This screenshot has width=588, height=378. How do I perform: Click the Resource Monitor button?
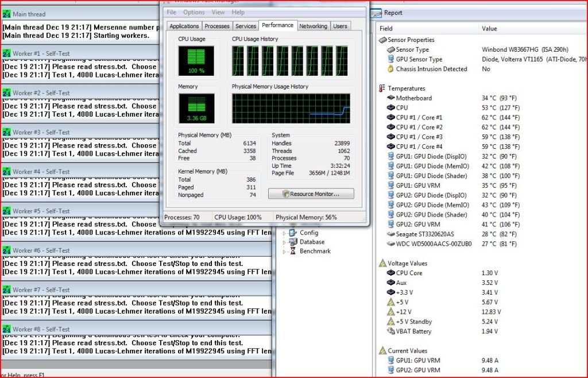pyautogui.click(x=311, y=194)
